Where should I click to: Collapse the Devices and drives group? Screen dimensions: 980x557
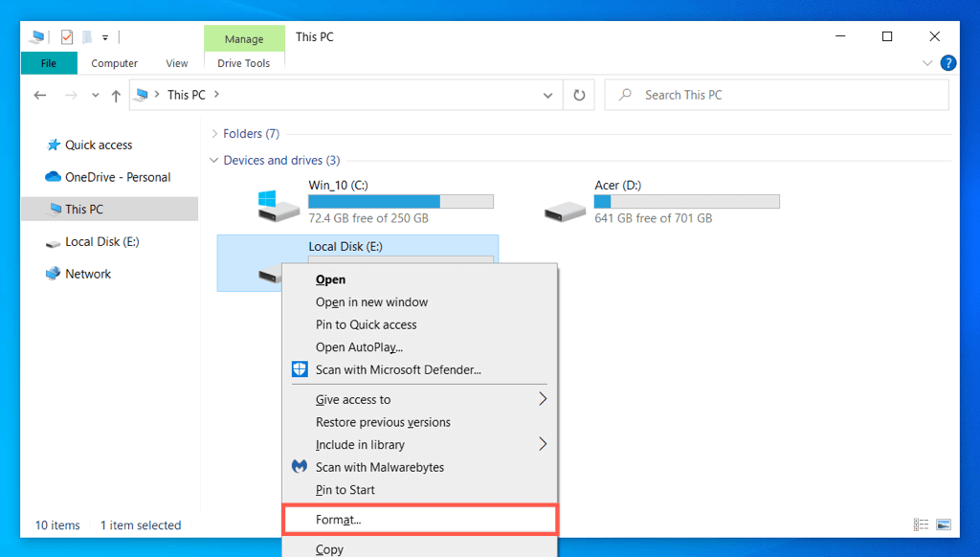coord(214,160)
